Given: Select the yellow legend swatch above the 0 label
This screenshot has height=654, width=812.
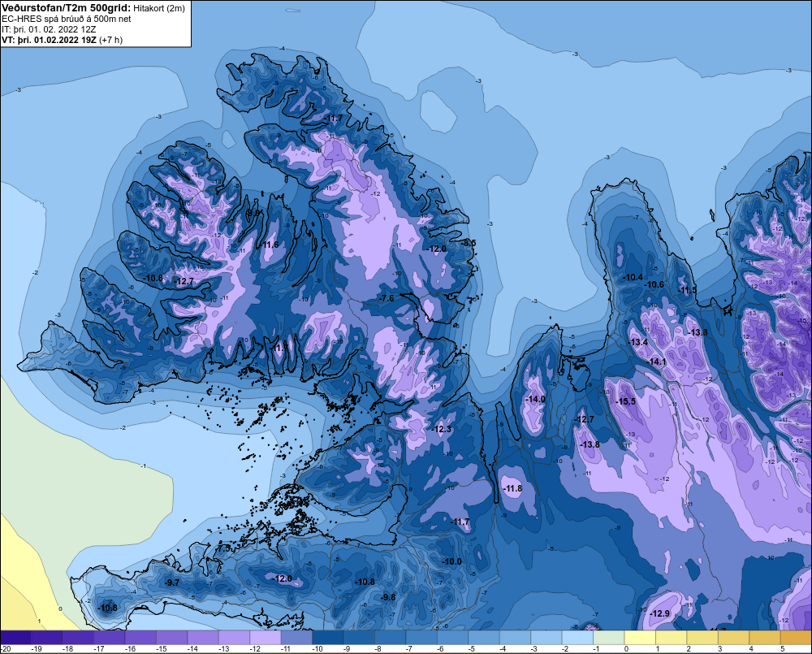Looking at the screenshot, I should [640, 638].
